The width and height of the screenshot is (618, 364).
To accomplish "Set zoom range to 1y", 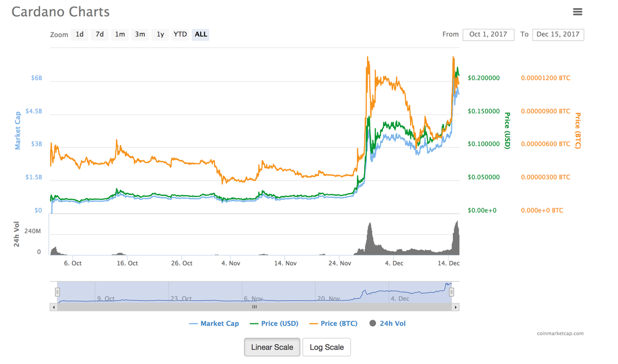I will (160, 34).
